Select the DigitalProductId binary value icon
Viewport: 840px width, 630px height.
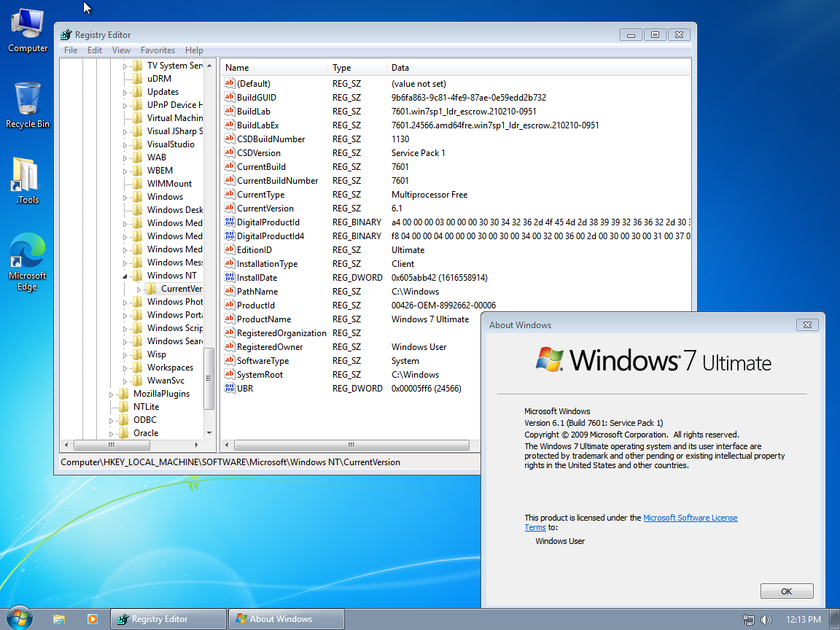coord(229,222)
